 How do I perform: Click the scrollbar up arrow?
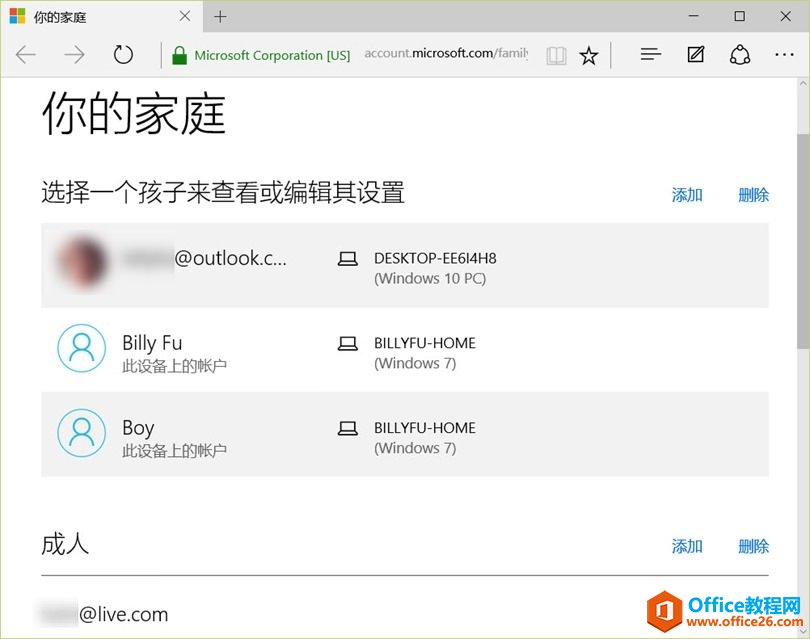(x=803, y=84)
